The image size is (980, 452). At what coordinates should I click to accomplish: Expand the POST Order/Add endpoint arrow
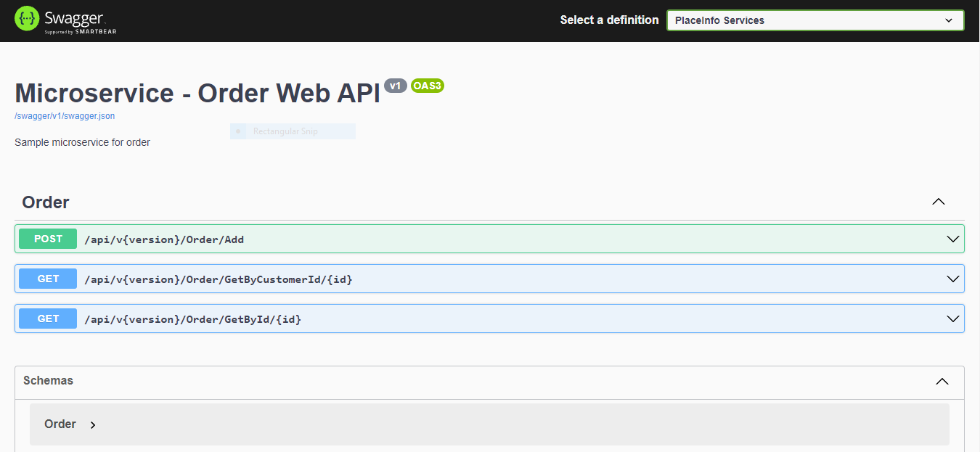(x=953, y=239)
